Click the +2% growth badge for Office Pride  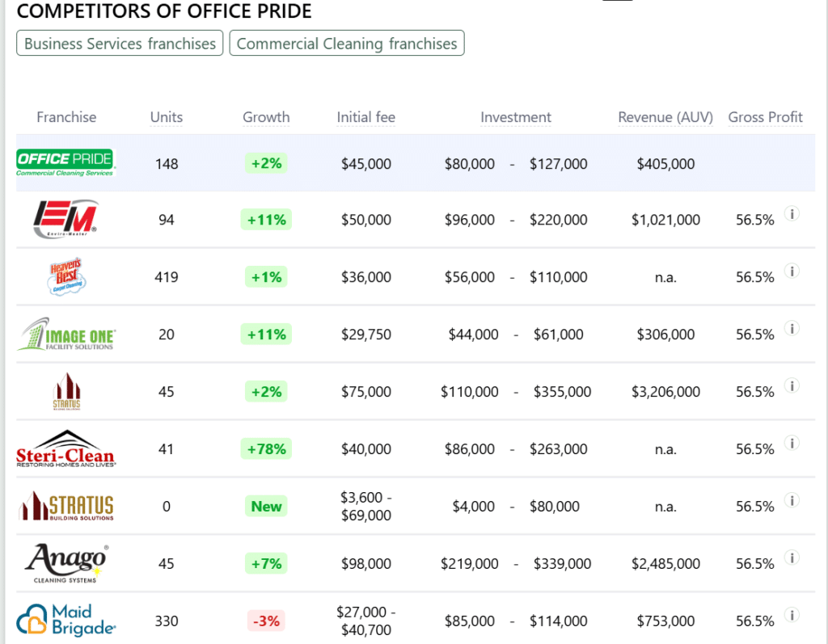pos(266,163)
